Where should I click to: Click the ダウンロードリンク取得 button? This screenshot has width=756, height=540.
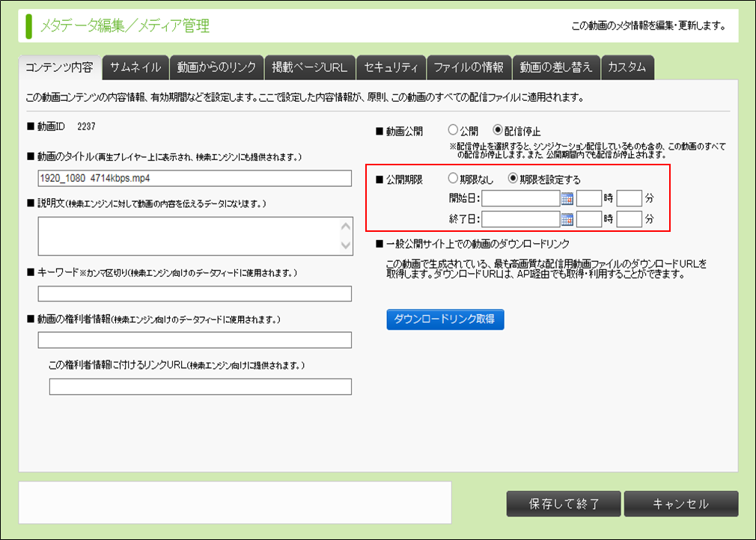pyautogui.click(x=445, y=319)
